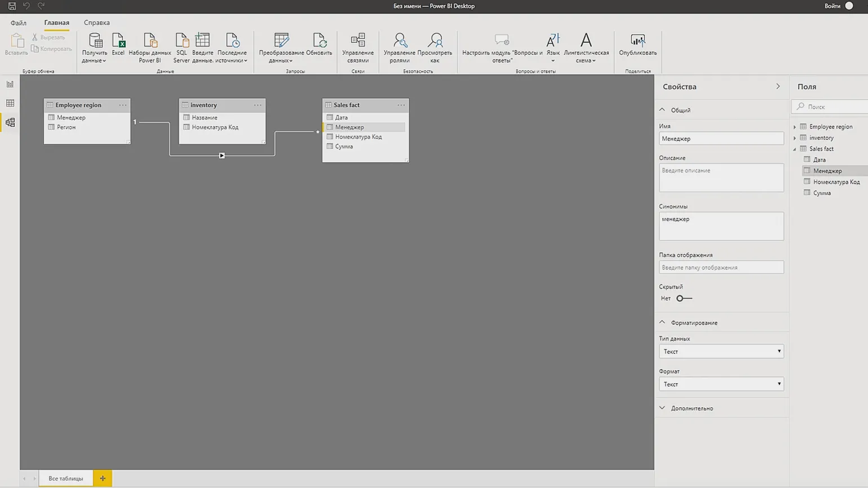Expand the Дополнительно section
This screenshot has height=488, width=868.
pos(692,408)
